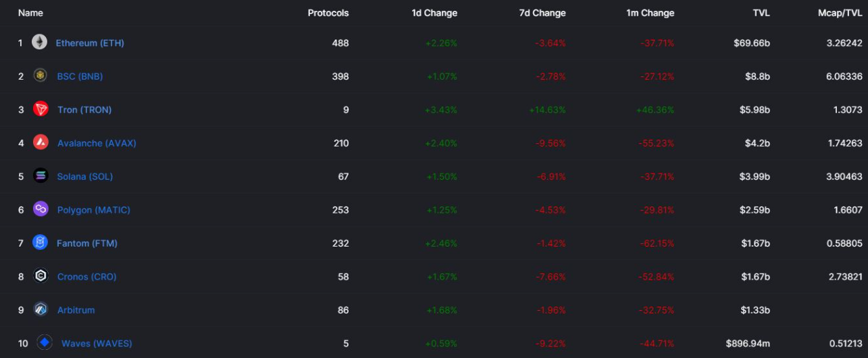This screenshot has width=868, height=358.
Task: Sort table by TVL column header
Action: click(x=761, y=13)
